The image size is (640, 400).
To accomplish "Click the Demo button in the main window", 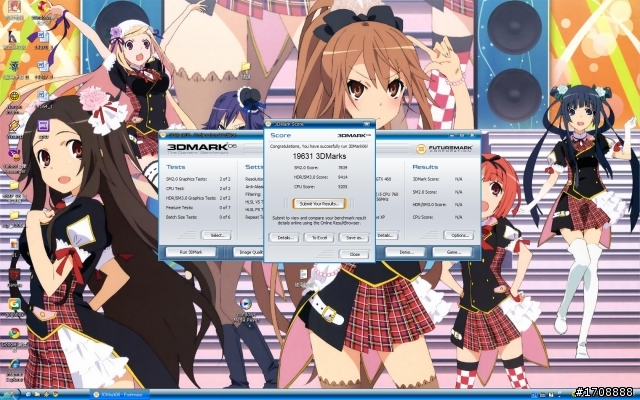I will 405,252.
